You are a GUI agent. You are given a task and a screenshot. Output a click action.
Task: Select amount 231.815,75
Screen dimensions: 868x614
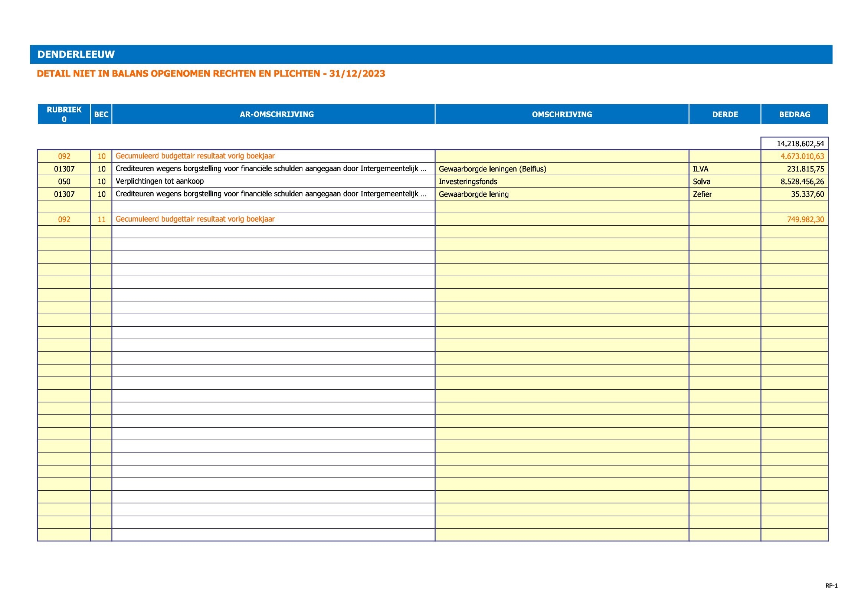[x=795, y=169]
